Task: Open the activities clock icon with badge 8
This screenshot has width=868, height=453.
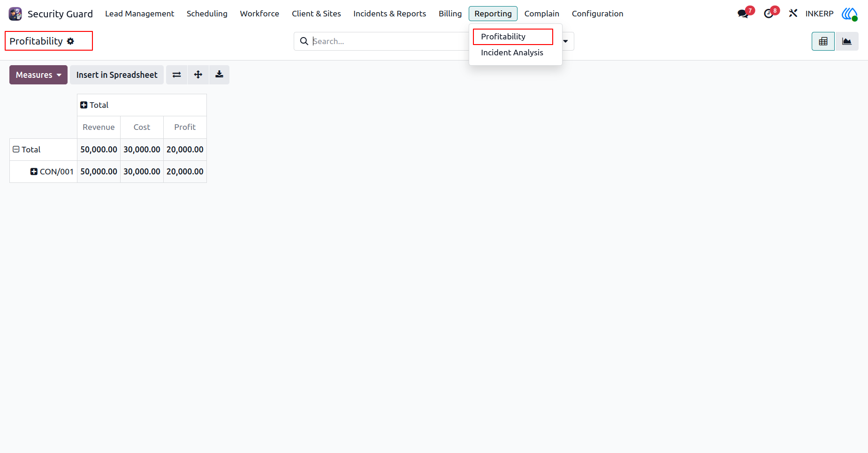Action: (x=769, y=14)
